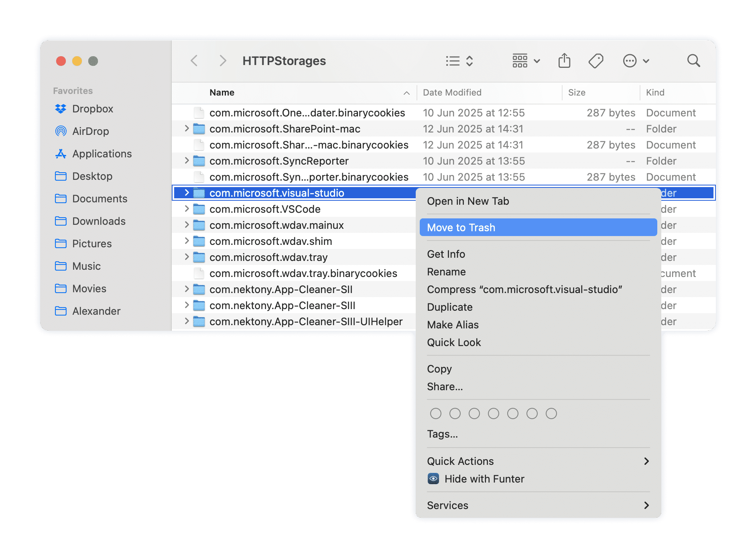Pick a tag color circle in the menu
Image resolution: width=756 pixels, height=558 pixels.
pos(436,413)
